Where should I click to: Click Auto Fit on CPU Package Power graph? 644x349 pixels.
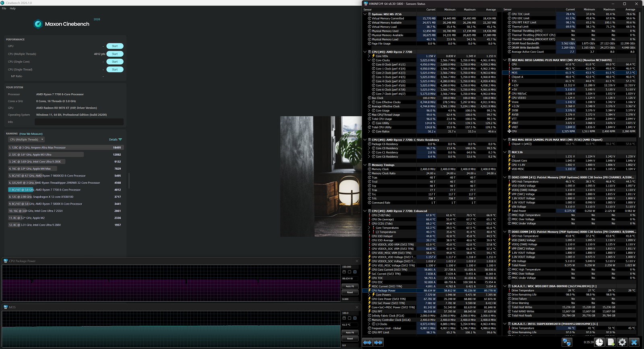(350, 286)
